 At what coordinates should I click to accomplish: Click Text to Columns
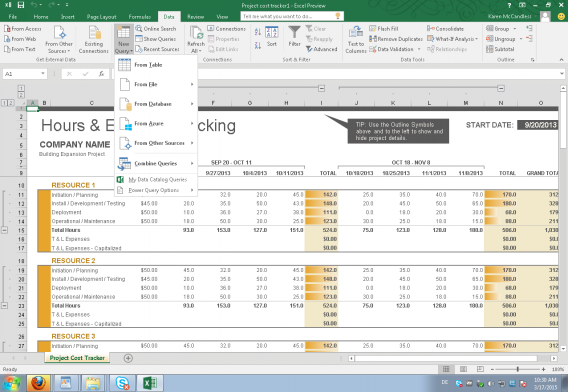click(356, 40)
